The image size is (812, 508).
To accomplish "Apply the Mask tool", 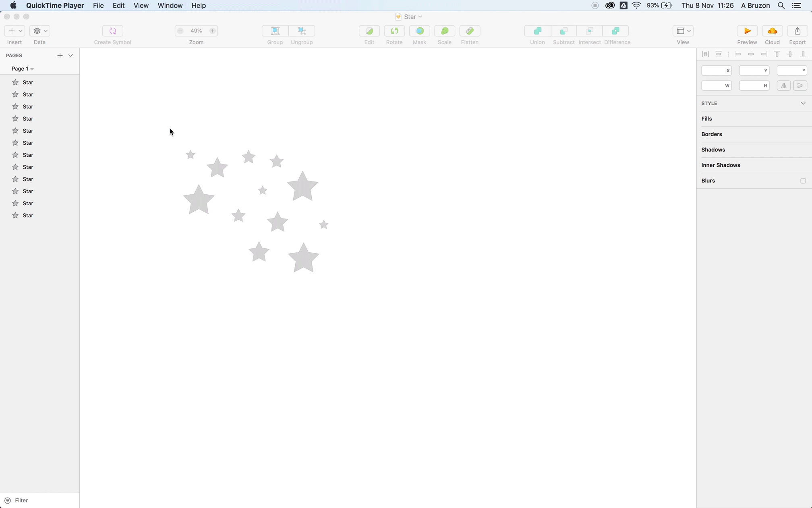I will tap(419, 31).
